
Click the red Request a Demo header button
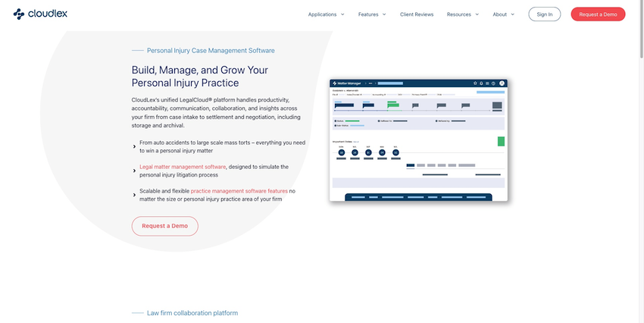(x=598, y=14)
